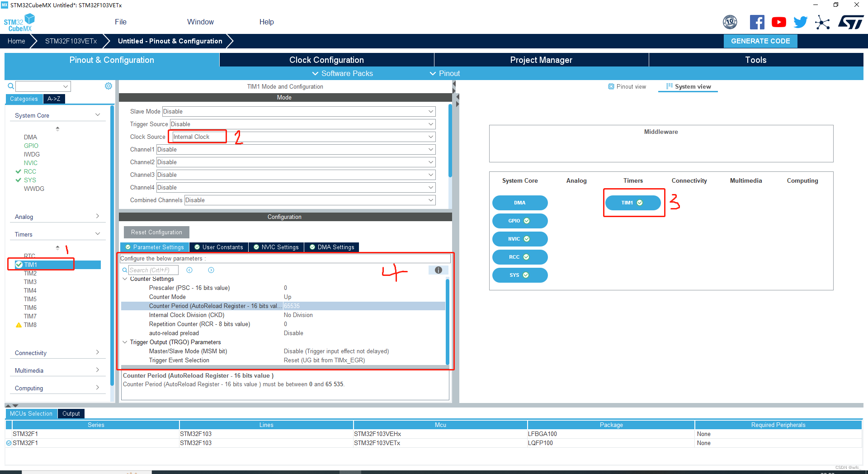
Task: Open the Combined Channels dropdown
Action: click(310, 200)
